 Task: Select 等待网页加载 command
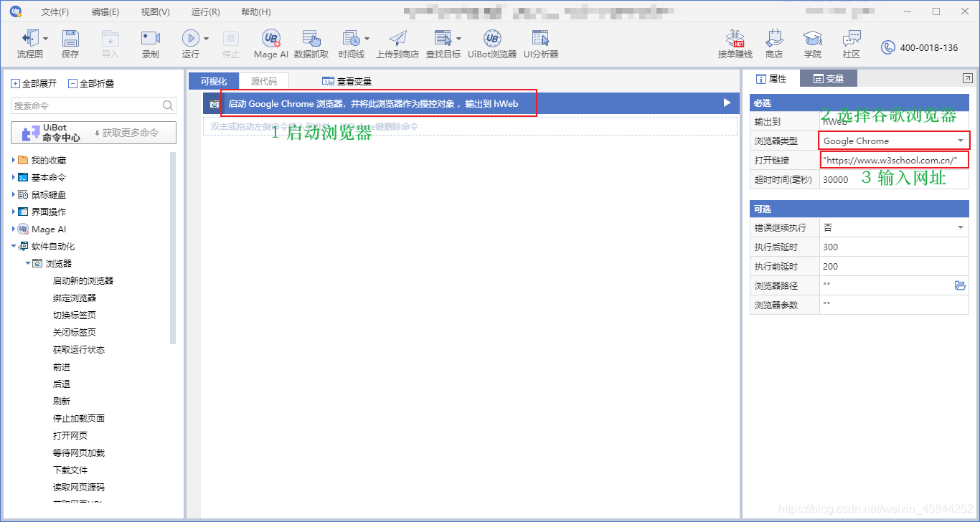(79, 452)
